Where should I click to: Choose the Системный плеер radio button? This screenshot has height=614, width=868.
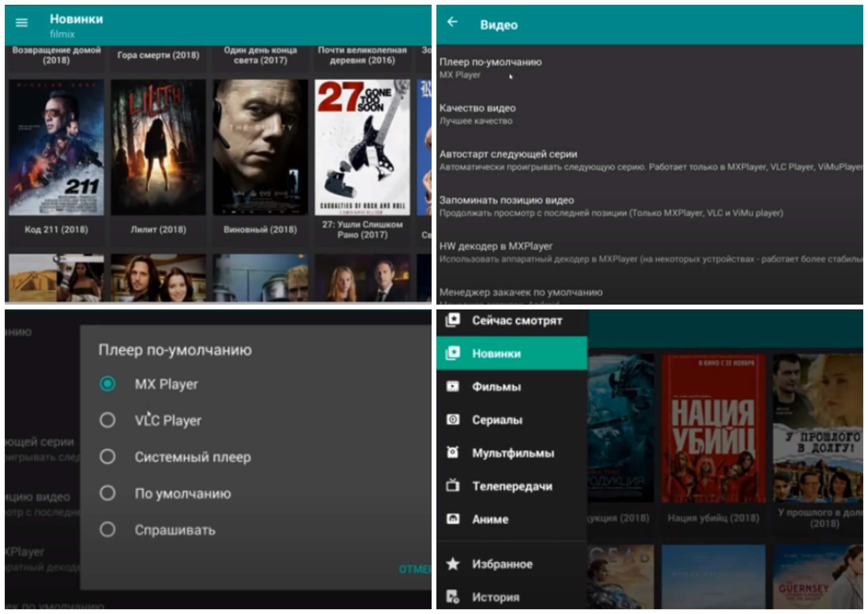click(x=107, y=457)
